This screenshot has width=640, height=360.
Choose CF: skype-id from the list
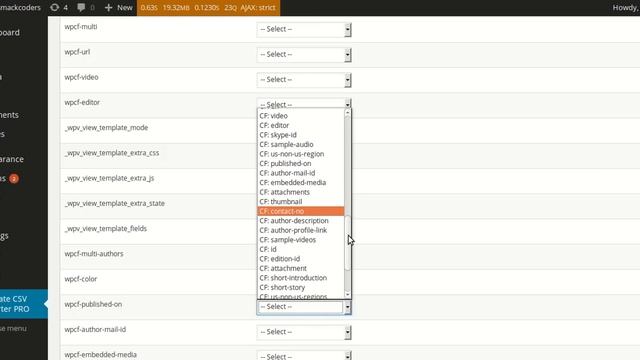301,135
